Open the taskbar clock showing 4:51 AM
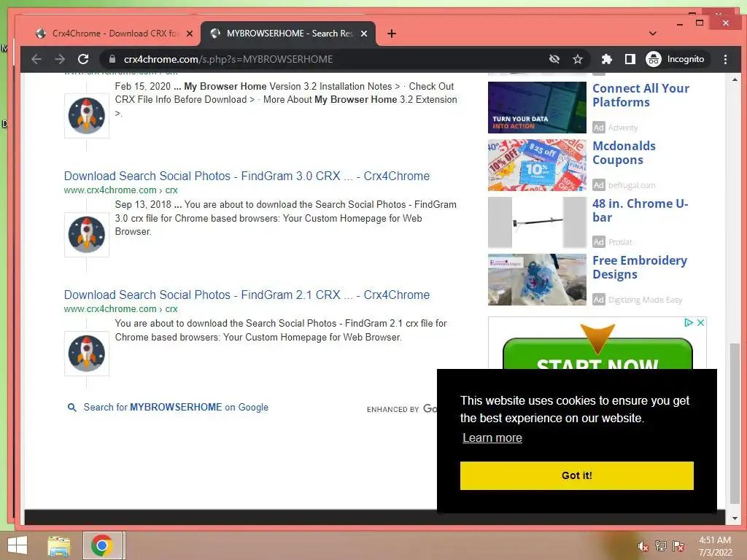 click(x=715, y=546)
